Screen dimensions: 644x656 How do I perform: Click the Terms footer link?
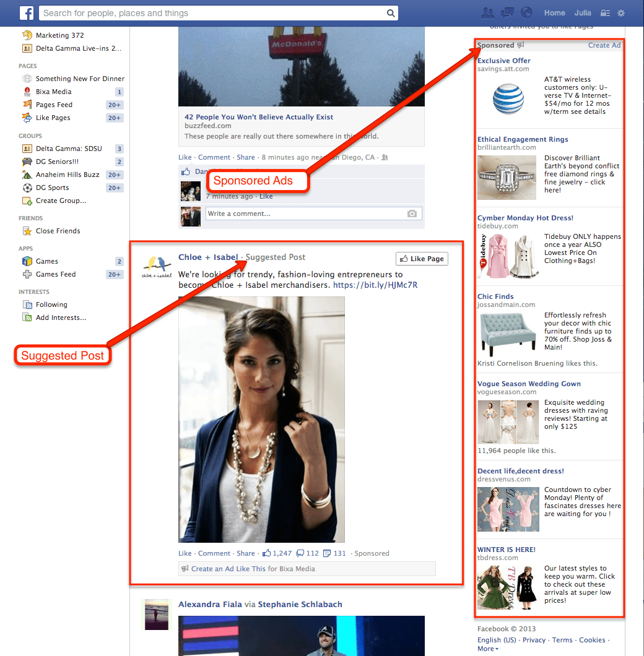(562, 640)
